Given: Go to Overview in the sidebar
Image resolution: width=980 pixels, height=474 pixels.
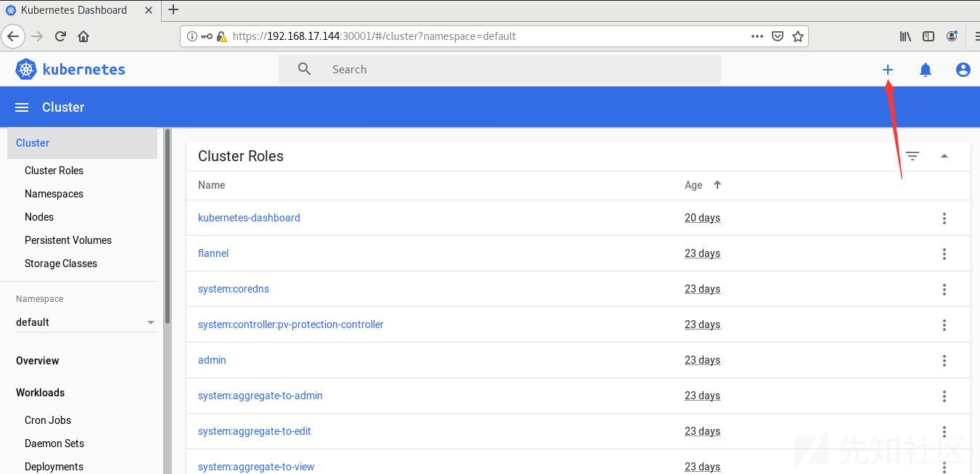Looking at the screenshot, I should [x=38, y=361].
